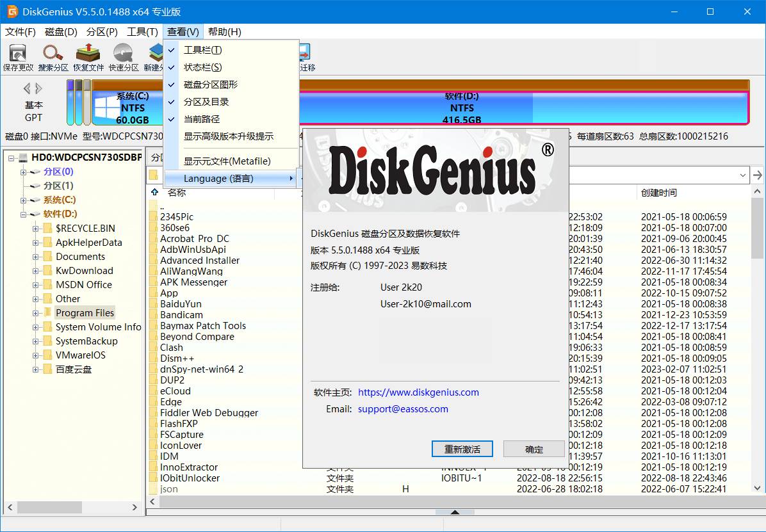766x532 pixels.
Task: Expand the Documents folder in tree
Action: pos(36,257)
